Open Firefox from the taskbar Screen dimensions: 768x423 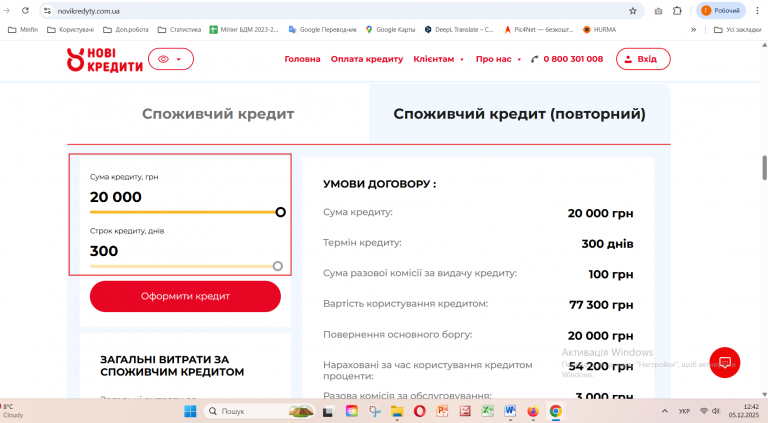tap(533, 411)
